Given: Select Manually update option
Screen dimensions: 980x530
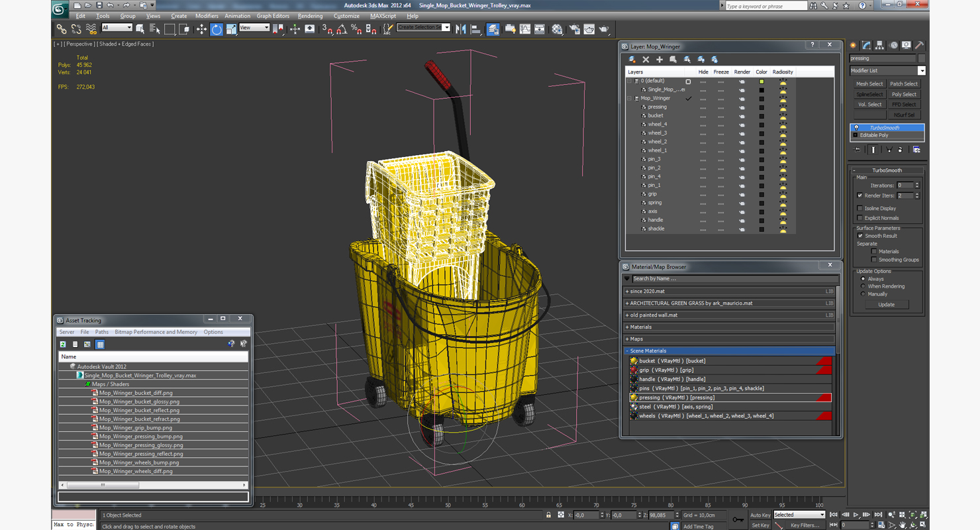Looking at the screenshot, I should click(863, 294).
